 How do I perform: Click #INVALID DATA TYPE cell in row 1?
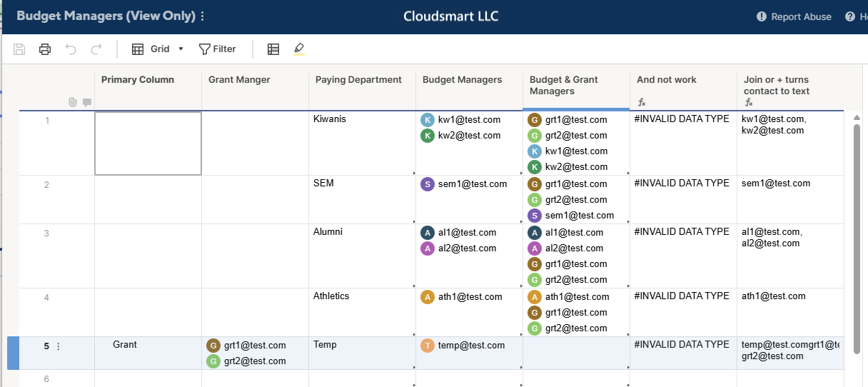click(683, 144)
